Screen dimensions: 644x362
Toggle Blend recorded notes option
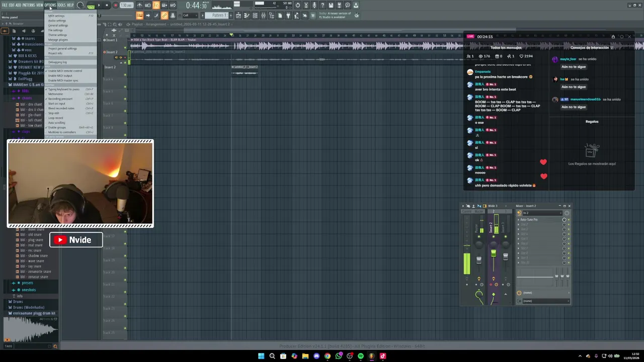click(70, 109)
